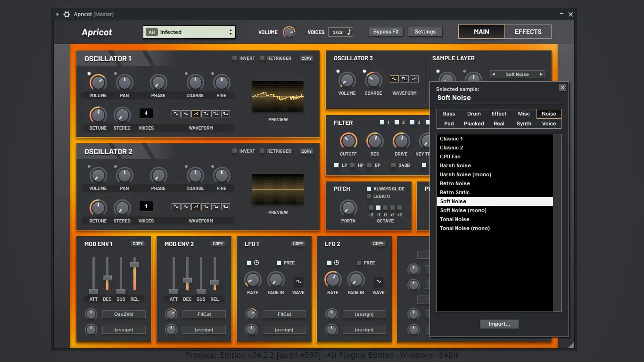The image size is (644, 362).
Task: Open the FltCut assignment in Mod Env 2
Action: [204, 314]
